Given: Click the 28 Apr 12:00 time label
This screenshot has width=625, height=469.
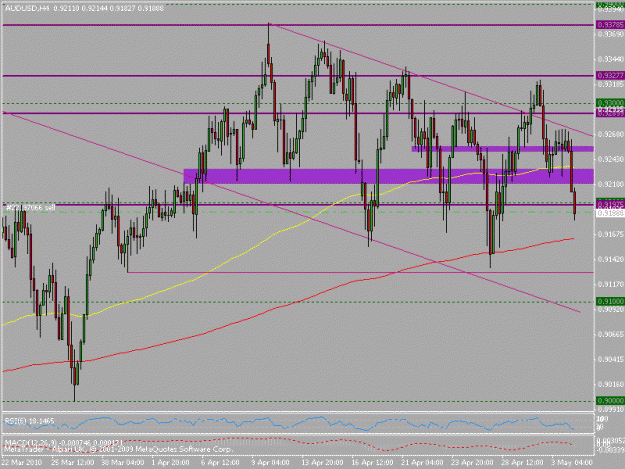Looking at the screenshot, I should 522,463.
